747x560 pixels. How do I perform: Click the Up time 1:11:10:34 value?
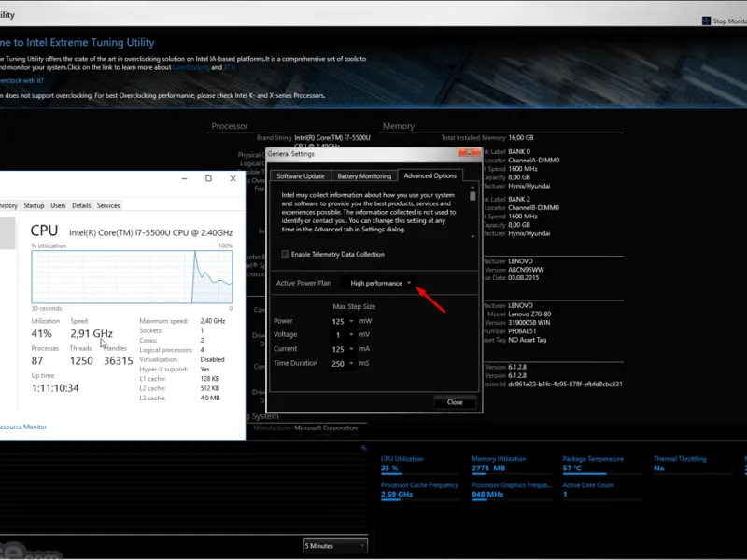click(55, 388)
